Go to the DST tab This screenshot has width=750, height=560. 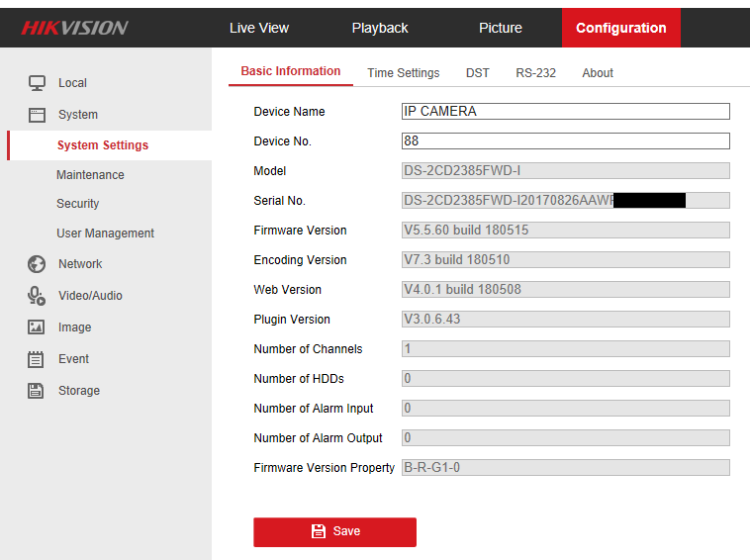478,73
